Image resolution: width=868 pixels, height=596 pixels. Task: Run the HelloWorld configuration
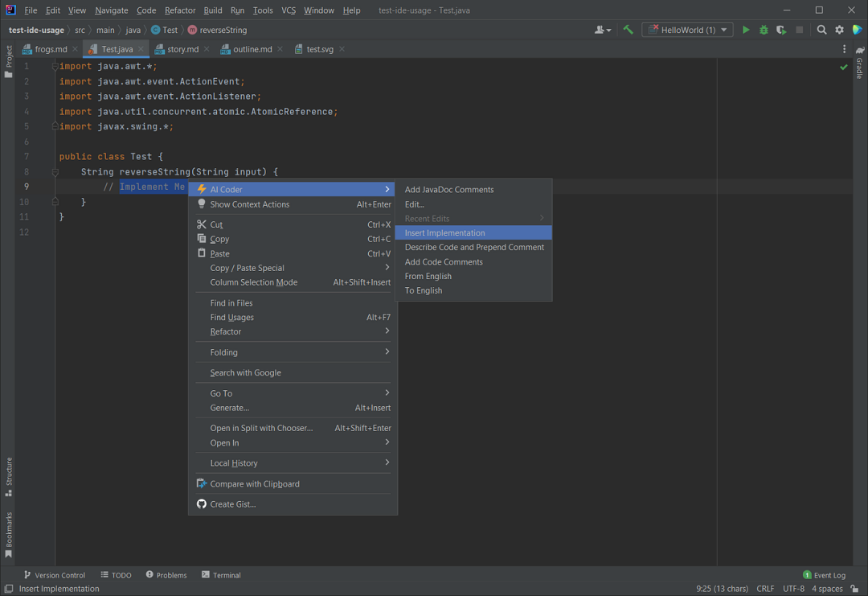[x=745, y=29]
